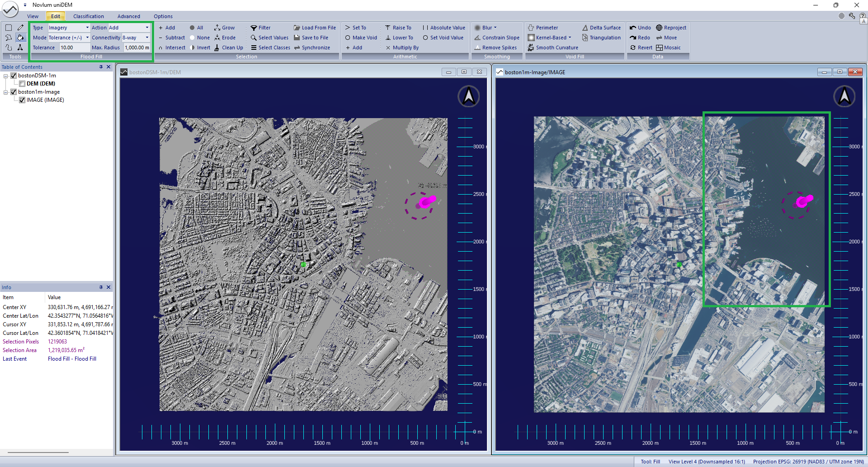Click Grow selection icon

(x=224, y=28)
